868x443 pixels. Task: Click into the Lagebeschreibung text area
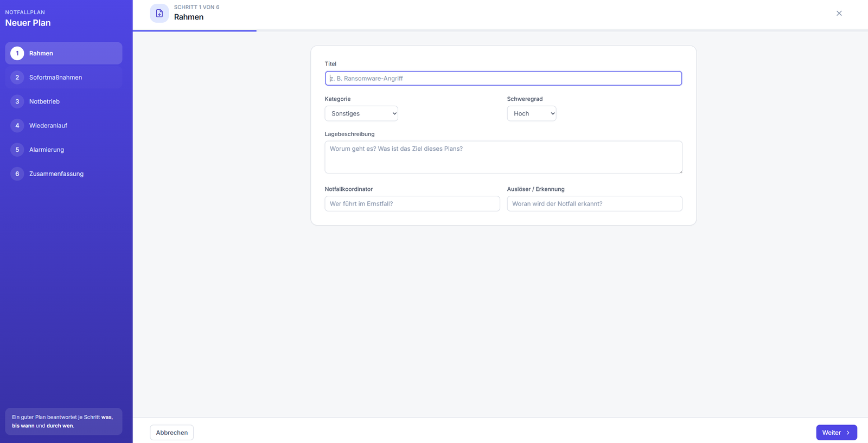pos(503,157)
